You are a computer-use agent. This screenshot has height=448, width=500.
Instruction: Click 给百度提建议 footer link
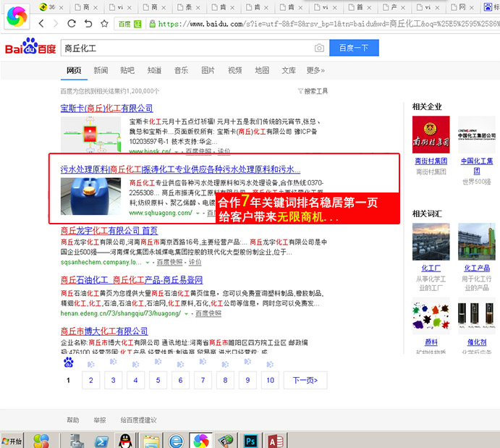tap(138, 420)
